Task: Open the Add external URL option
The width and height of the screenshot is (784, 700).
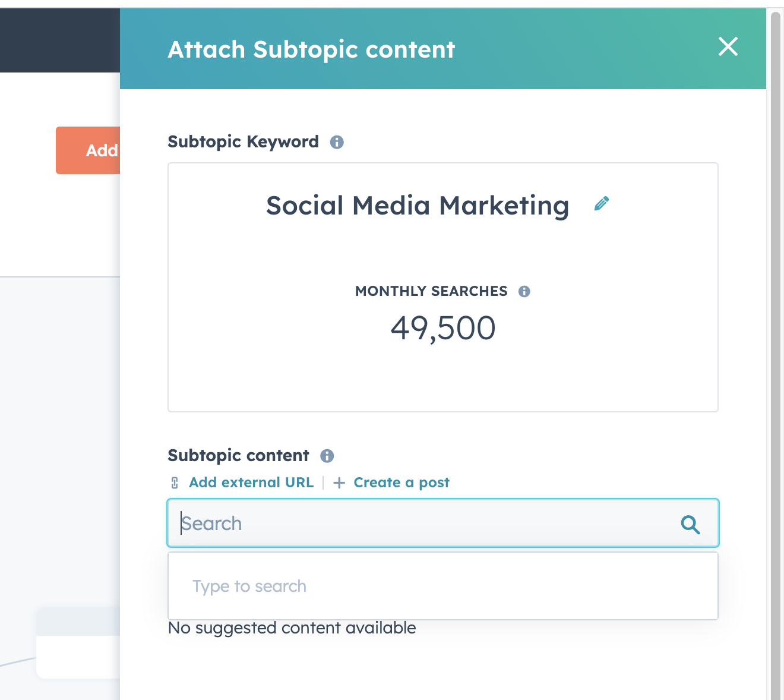Action: pos(251,483)
